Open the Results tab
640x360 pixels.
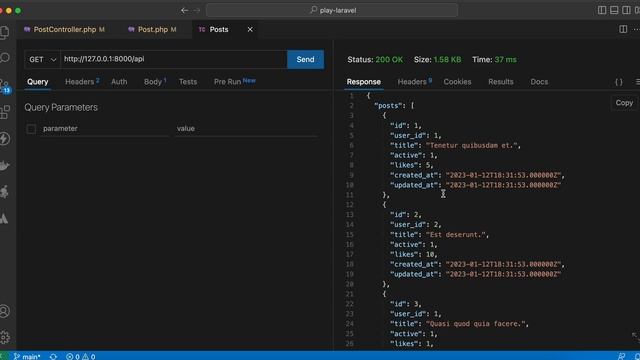[x=500, y=82]
